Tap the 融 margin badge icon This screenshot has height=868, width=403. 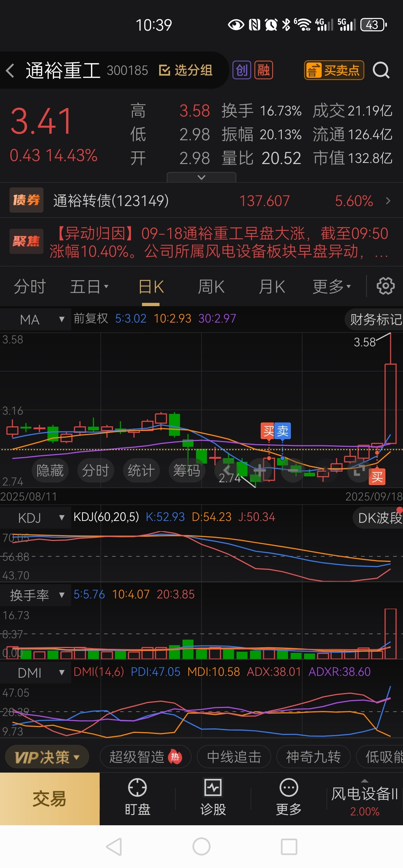(x=264, y=70)
